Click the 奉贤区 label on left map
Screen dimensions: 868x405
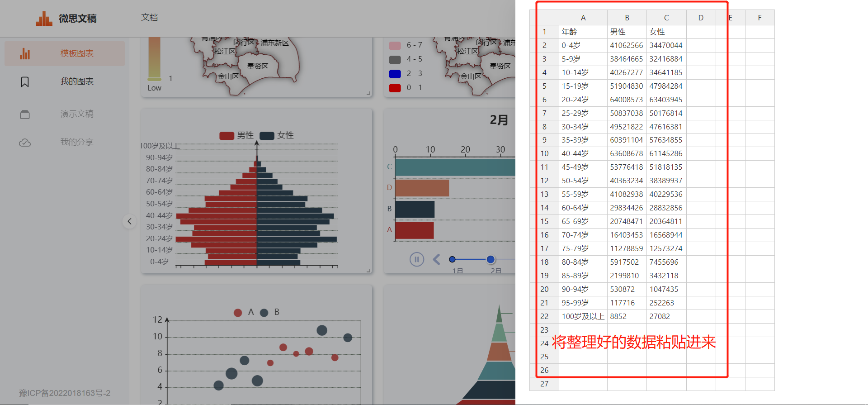pyautogui.click(x=258, y=66)
